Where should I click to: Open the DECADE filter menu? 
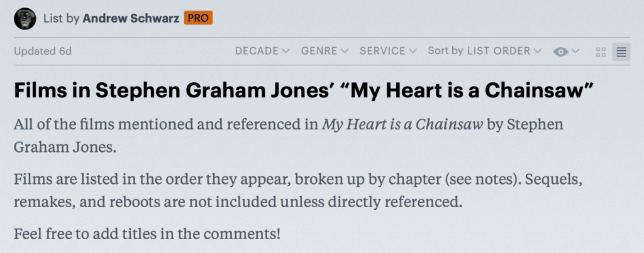262,51
